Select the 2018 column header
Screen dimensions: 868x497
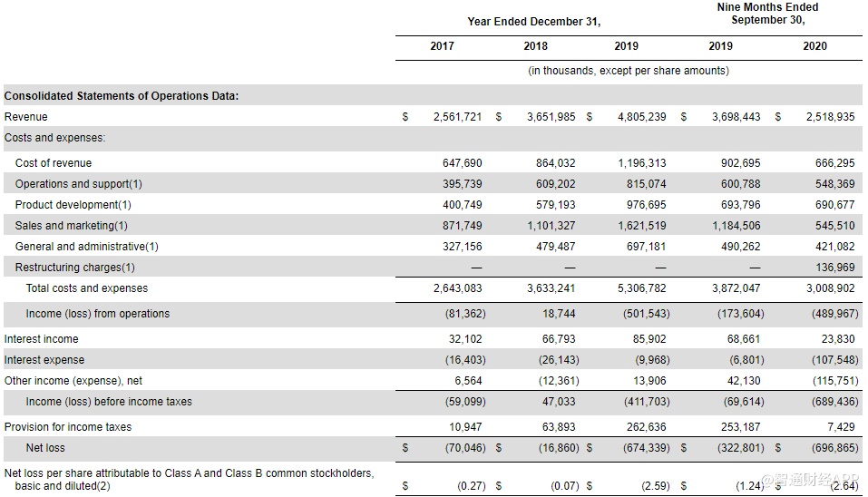point(535,46)
